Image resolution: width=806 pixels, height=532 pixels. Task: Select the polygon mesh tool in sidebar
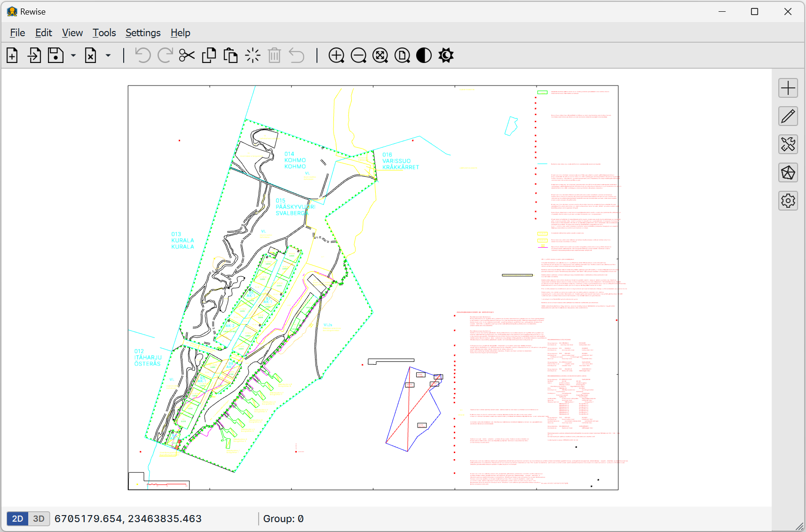point(788,172)
